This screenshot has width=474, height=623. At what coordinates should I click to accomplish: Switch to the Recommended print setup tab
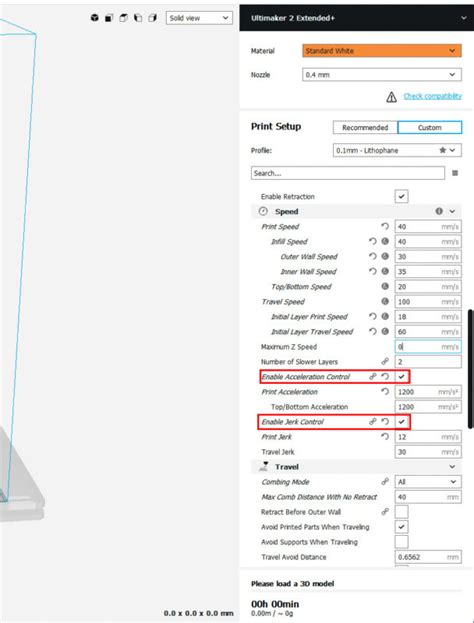click(x=365, y=128)
